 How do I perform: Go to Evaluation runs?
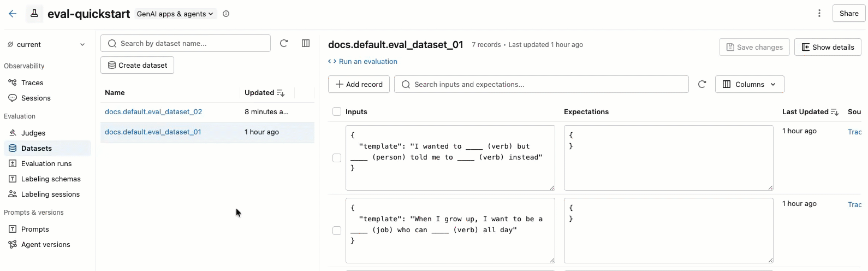(x=46, y=164)
